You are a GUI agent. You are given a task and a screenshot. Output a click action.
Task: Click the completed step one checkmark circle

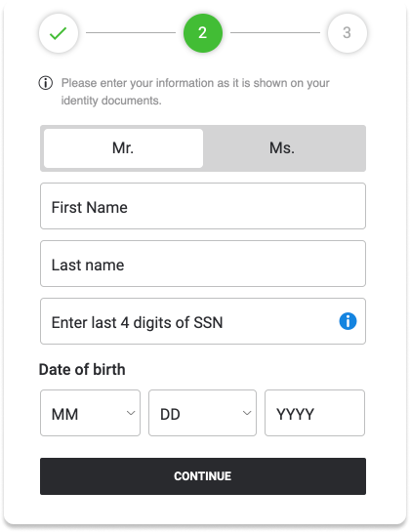59,33
